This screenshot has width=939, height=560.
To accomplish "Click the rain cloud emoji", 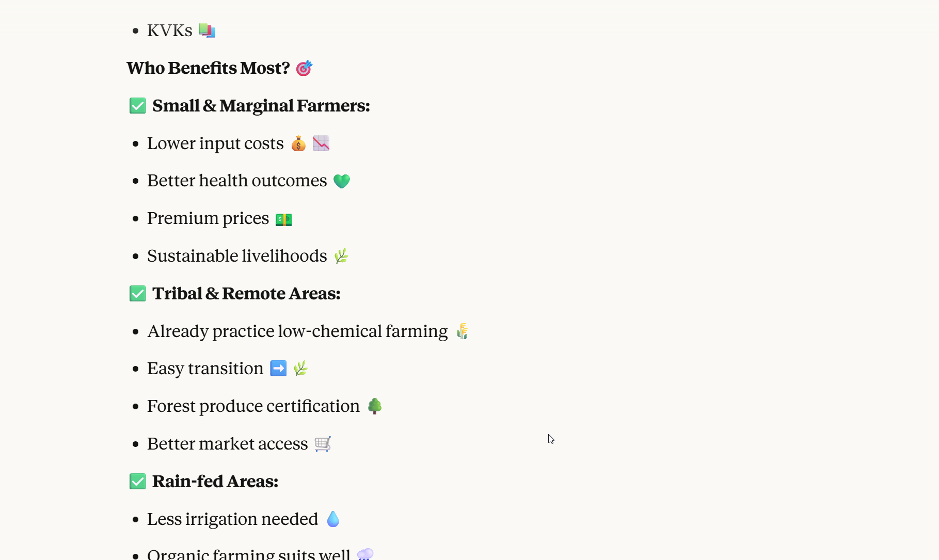I will click(x=365, y=554).
